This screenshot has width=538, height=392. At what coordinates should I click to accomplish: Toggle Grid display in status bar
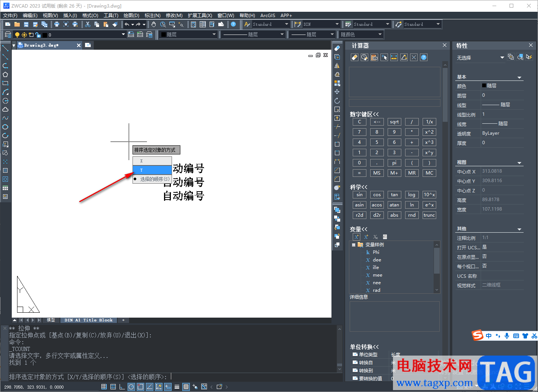pos(113,387)
